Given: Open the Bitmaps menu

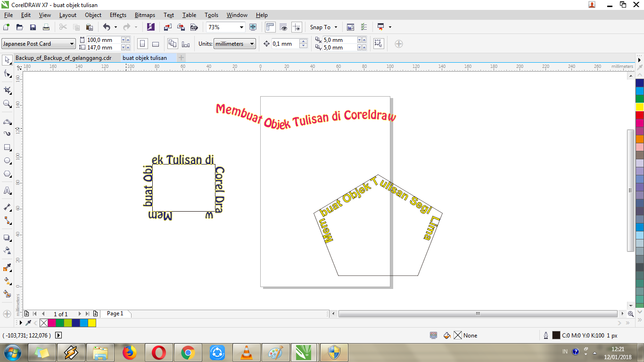Looking at the screenshot, I should point(144,15).
